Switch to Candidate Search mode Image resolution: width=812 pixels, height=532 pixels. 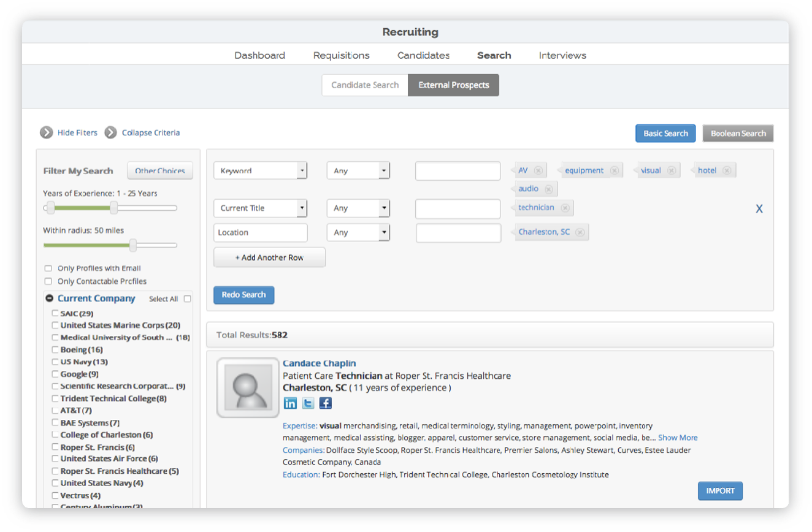[365, 85]
